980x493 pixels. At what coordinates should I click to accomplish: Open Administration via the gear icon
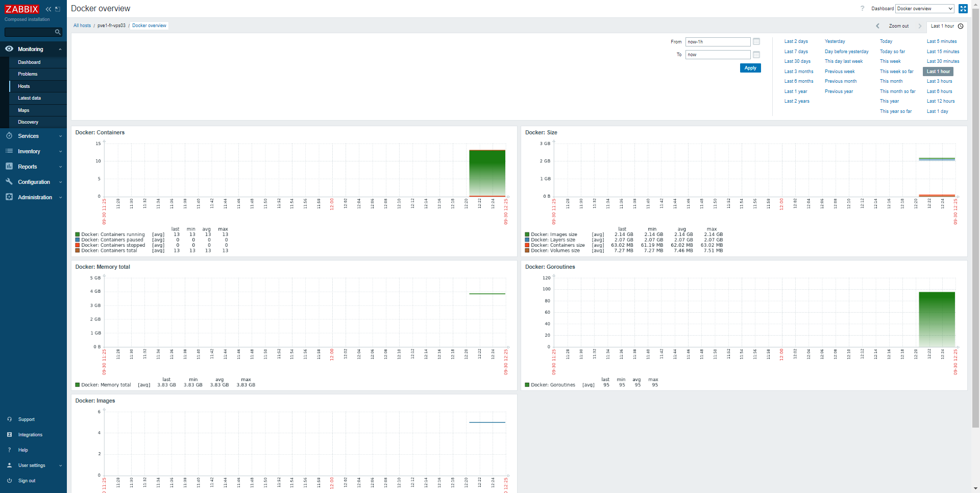coord(9,197)
